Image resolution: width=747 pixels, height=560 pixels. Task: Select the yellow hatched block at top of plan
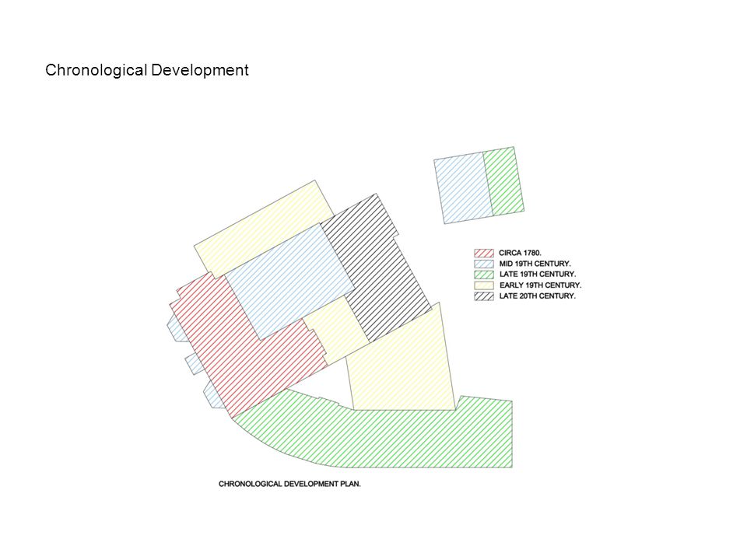coord(262,229)
